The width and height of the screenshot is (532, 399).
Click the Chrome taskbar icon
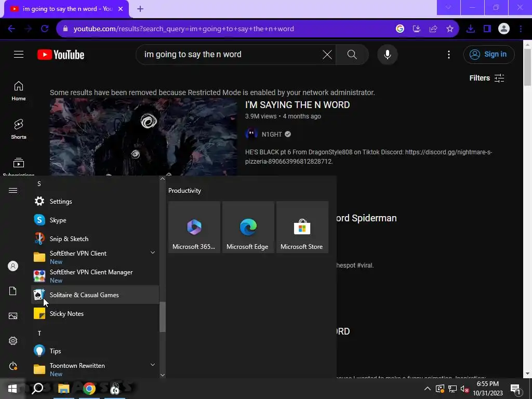click(x=89, y=389)
